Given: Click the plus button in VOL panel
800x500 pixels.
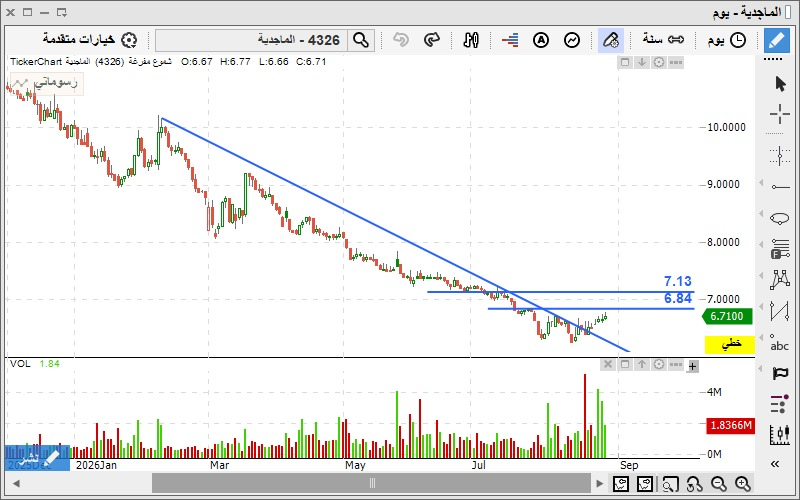Looking at the screenshot, I should pyautogui.click(x=692, y=366).
